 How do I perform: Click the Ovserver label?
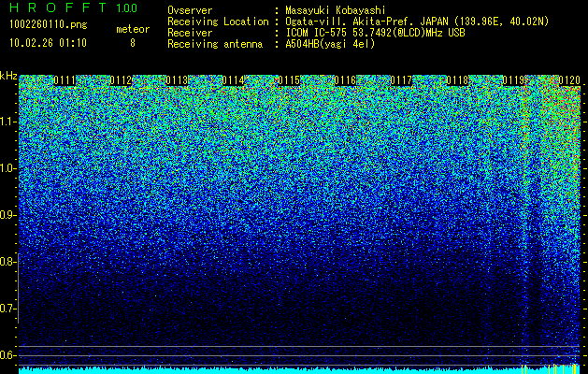point(190,10)
